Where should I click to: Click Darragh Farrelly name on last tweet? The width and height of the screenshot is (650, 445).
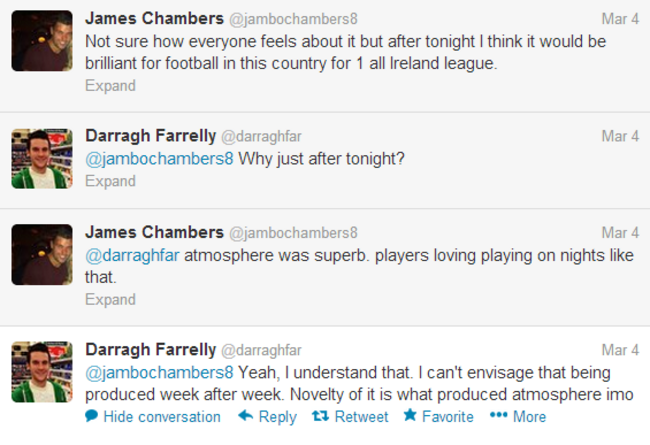click(x=150, y=349)
